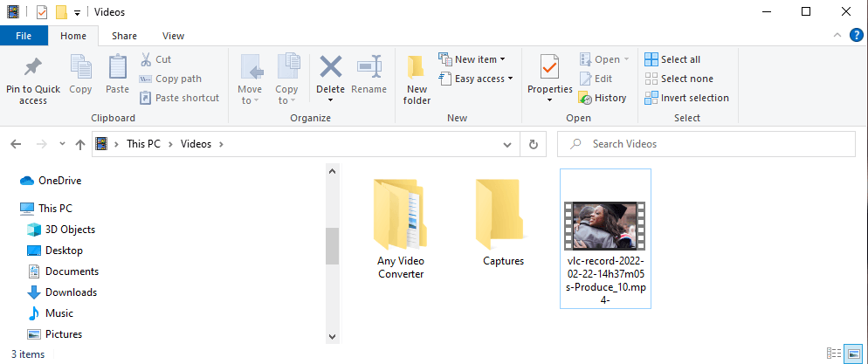868x364 pixels.
Task: Click Properties quick access toolbar icon
Action: (x=42, y=11)
